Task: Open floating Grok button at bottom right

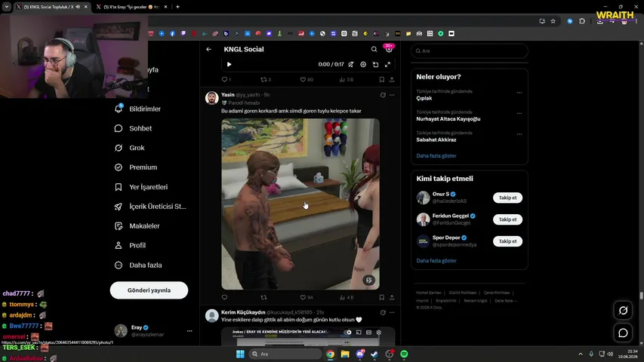Action: pyautogui.click(x=623, y=311)
